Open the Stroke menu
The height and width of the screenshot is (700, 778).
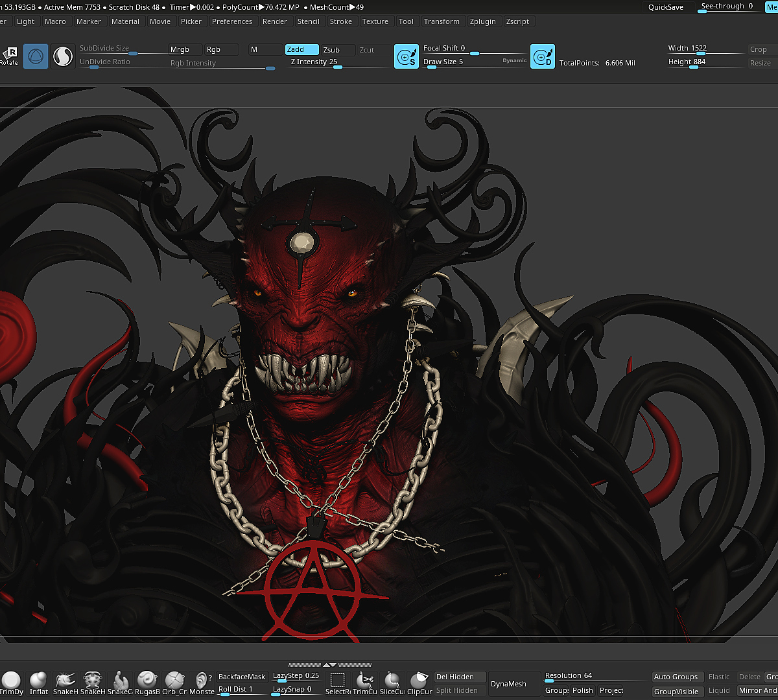click(x=341, y=21)
